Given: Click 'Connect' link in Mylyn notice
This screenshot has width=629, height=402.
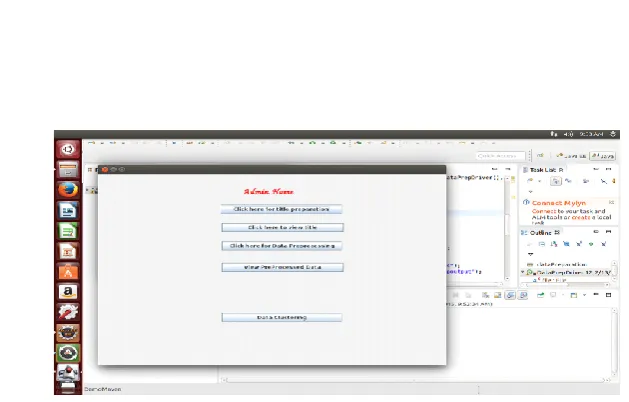Looking at the screenshot, I should point(544,211).
